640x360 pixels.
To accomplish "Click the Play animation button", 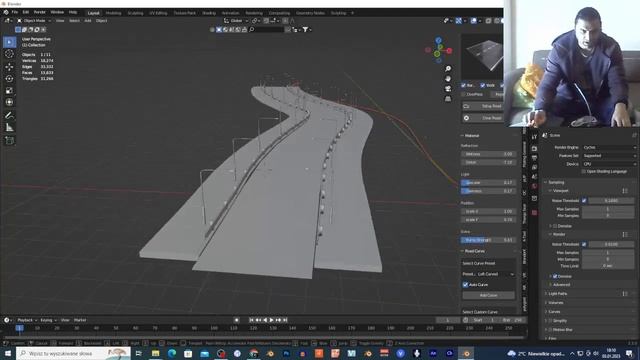I will click(271, 320).
